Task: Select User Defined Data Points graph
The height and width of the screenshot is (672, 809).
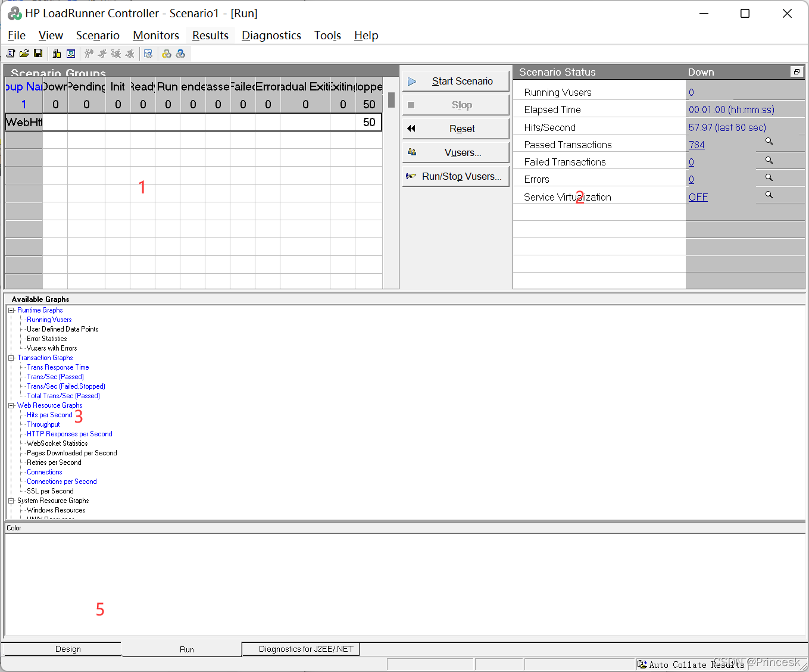Action: point(63,329)
